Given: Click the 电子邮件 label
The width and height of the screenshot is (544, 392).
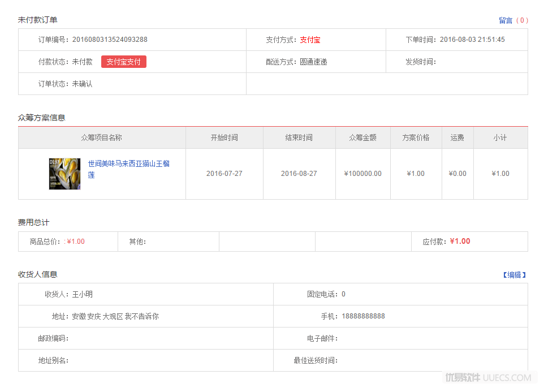Looking at the screenshot, I should point(322,339).
